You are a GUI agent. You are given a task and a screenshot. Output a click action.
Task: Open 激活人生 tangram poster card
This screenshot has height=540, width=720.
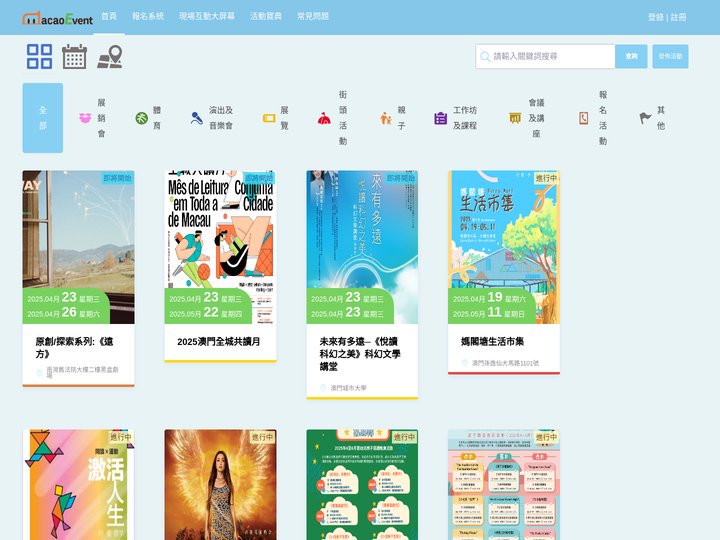tap(79, 484)
